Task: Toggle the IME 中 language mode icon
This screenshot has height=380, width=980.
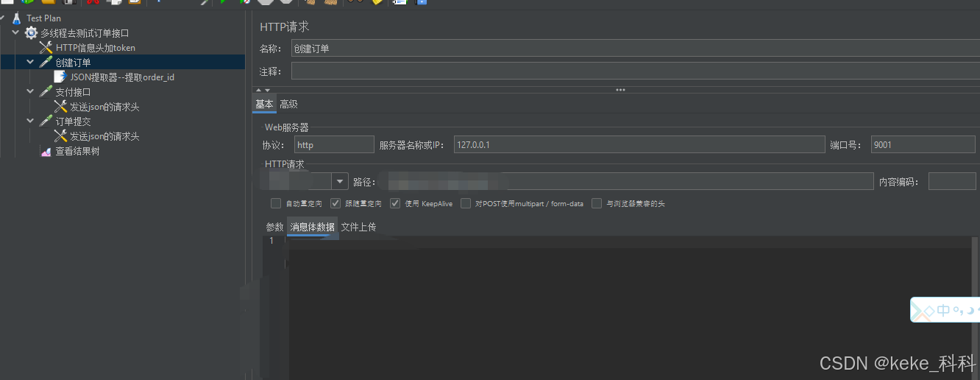Action: click(944, 312)
